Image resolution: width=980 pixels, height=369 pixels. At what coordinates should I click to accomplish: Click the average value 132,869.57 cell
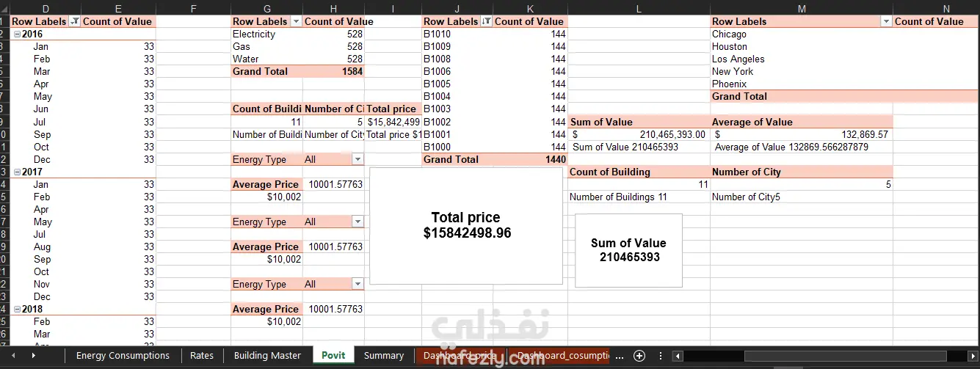click(x=801, y=134)
